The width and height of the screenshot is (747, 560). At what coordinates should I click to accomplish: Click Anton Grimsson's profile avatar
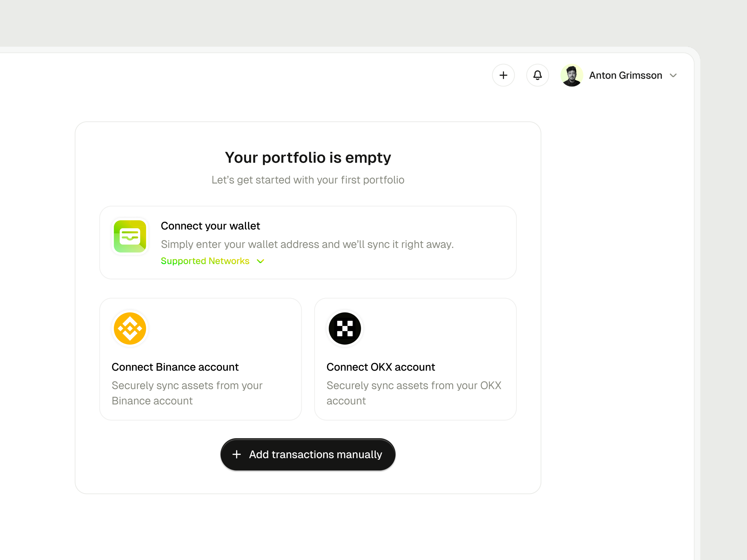[x=572, y=75]
